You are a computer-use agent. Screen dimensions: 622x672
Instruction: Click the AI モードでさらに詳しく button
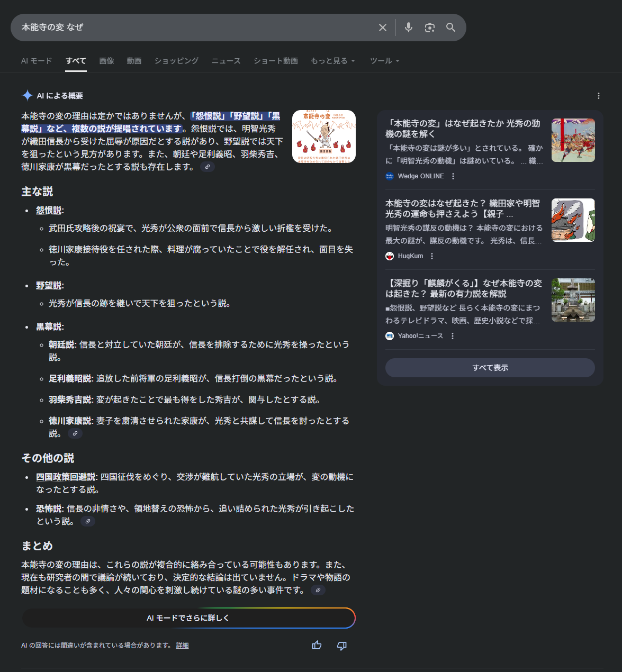[x=188, y=618]
